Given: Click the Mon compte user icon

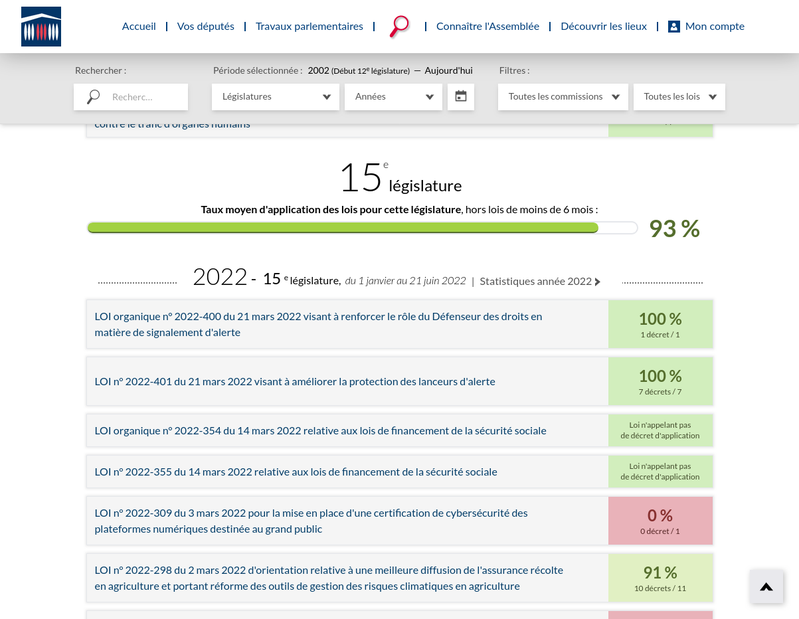Looking at the screenshot, I should click(x=674, y=26).
